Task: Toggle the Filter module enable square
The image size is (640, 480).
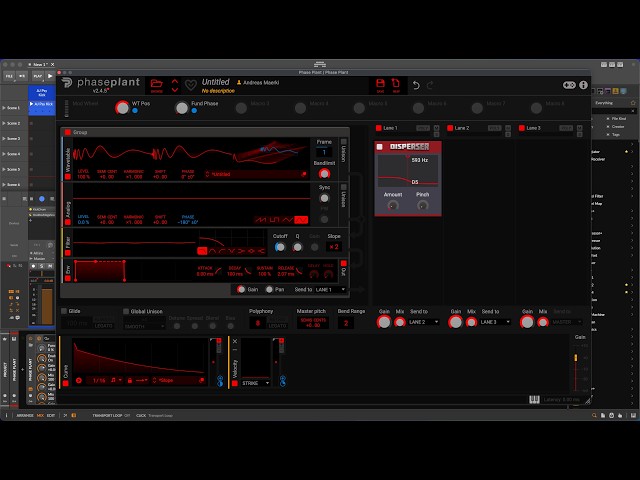Action: tap(68, 253)
